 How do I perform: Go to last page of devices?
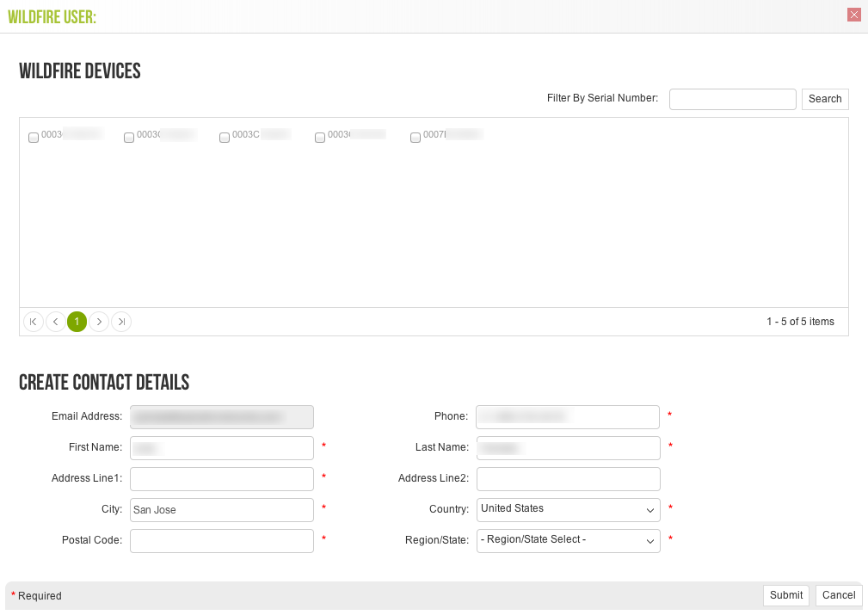[121, 322]
